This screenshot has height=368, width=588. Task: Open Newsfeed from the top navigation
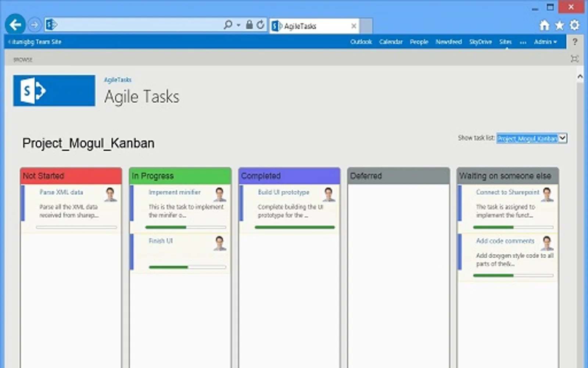(x=449, y=42)
